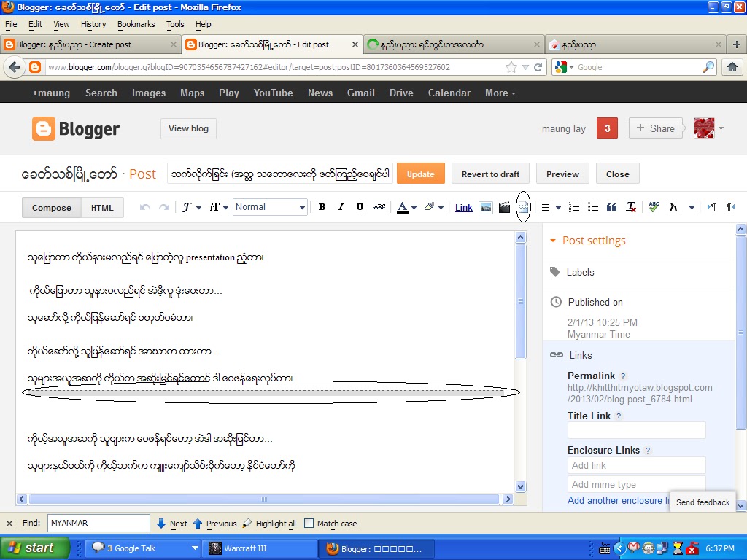Viewport: 747px width, 560px height.
Task: Open Published on settings
Action: coord(595,302)
